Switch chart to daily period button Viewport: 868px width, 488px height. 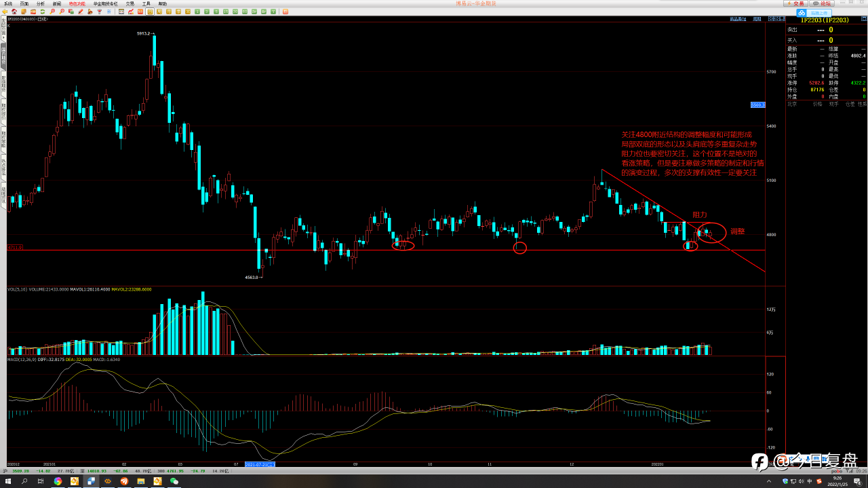(150, 12)
